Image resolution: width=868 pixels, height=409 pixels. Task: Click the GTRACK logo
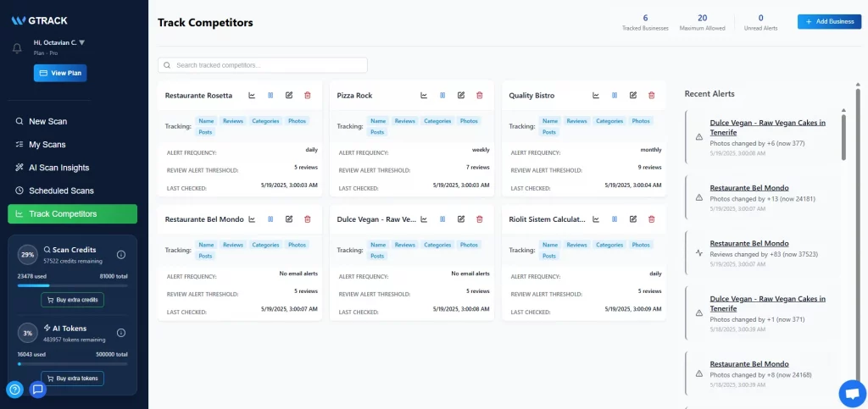point(40,20)
